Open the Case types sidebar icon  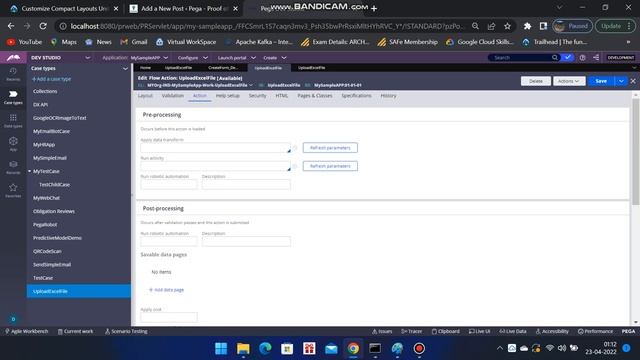pyautogui.click(x=13, y=98)
